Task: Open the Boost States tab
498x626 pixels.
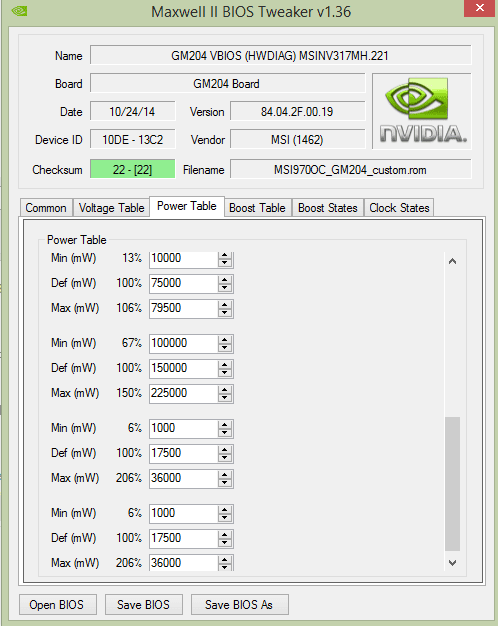Action: coord(328,208)
